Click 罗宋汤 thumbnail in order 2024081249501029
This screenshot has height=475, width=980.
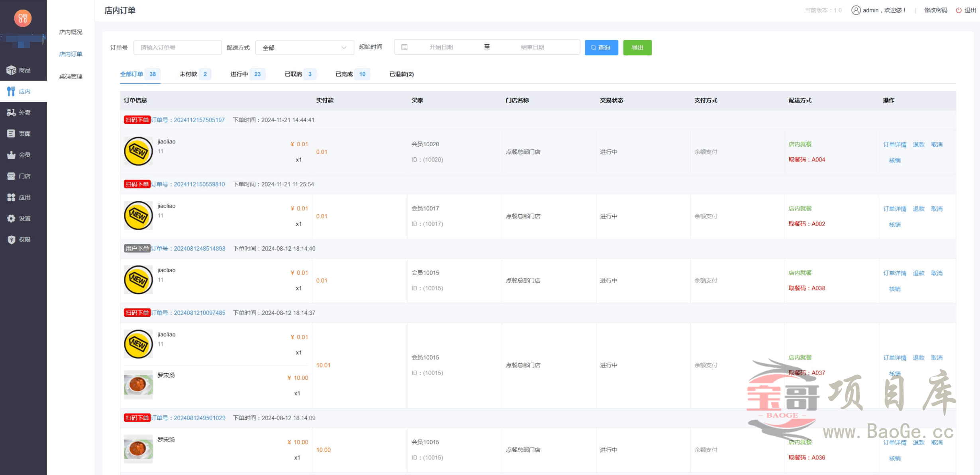click(138, 449)
